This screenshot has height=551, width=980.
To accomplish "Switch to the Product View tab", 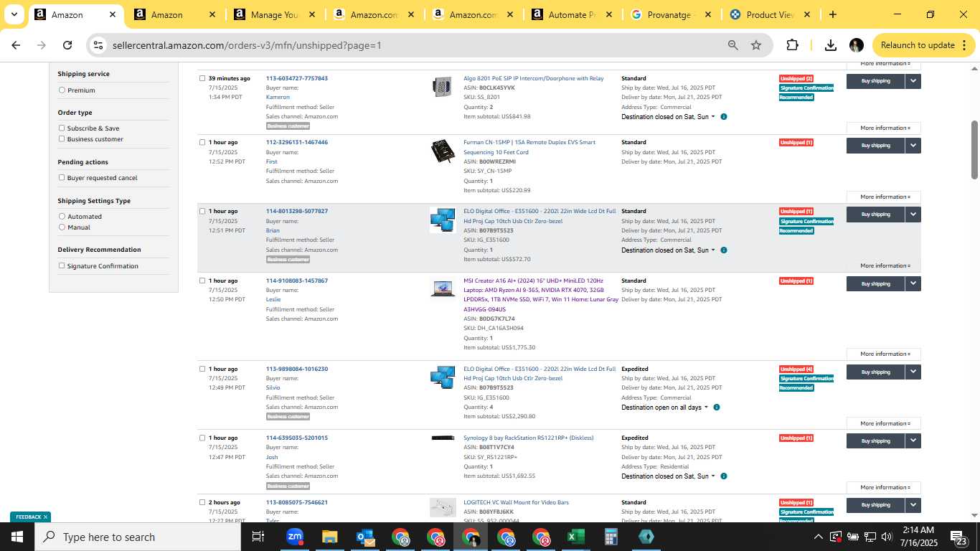I will click(769, 14).
